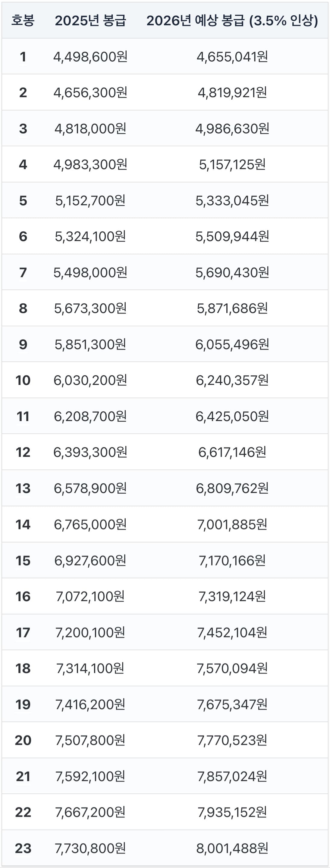Viewport: 330px width, 868px height.
Task: Click 호봉 number 23
Action: 23,848
